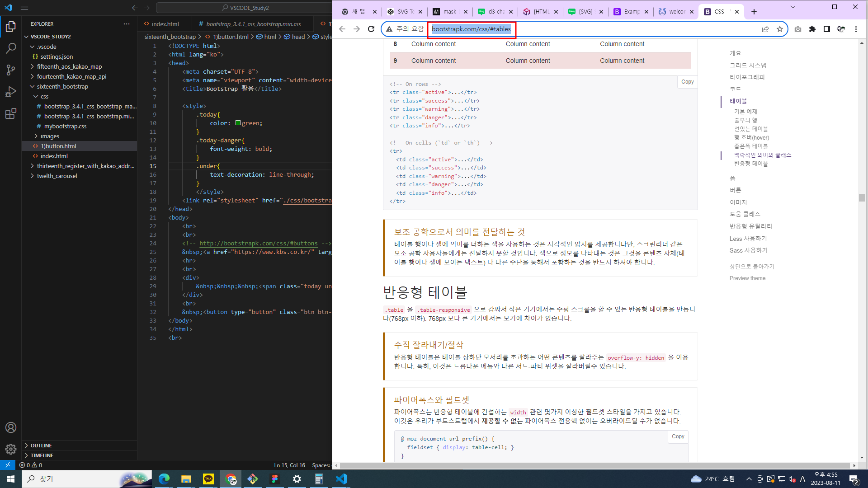Expand the OUTLINE section

[41, 446]
